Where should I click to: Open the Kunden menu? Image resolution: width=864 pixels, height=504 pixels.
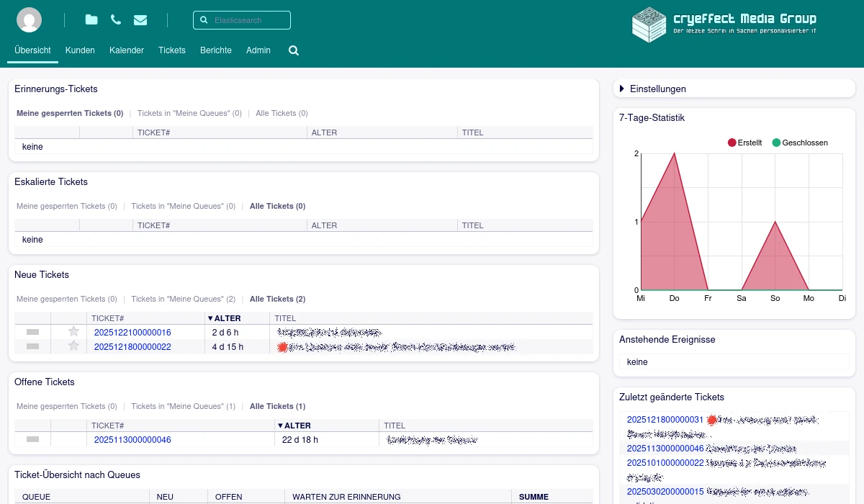(80, 50)
